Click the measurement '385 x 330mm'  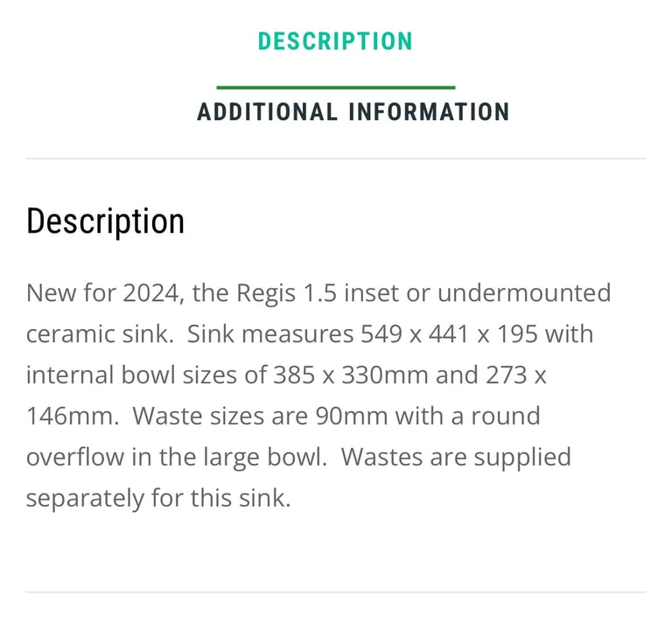tap(351, 375)
